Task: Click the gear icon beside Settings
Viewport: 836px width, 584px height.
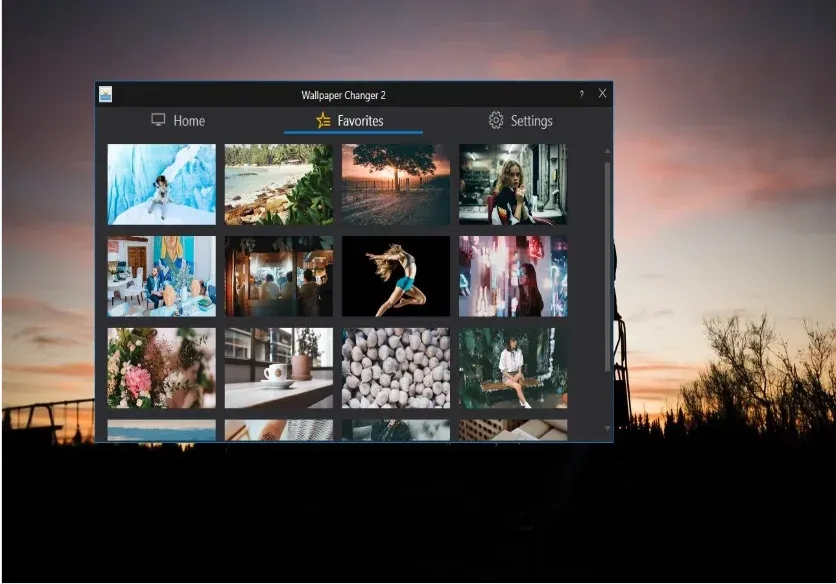Action: pos(496,120)
